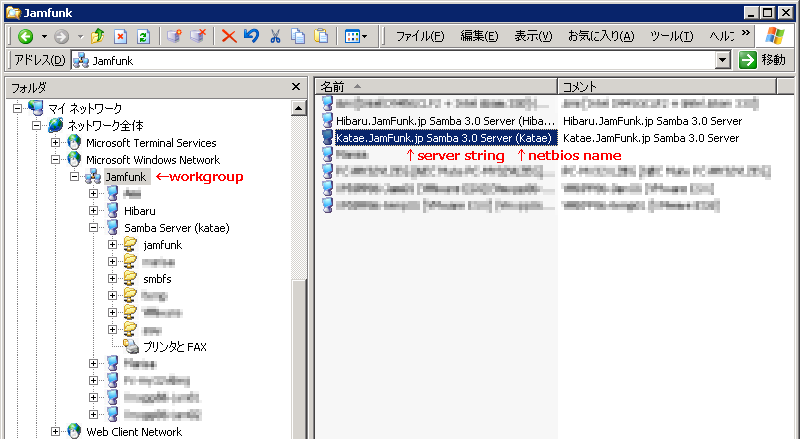Select プリンタと FAX in tree
The width and height of the screenshot is (800, 439).
pyautogui.click(x=174, y=347)
